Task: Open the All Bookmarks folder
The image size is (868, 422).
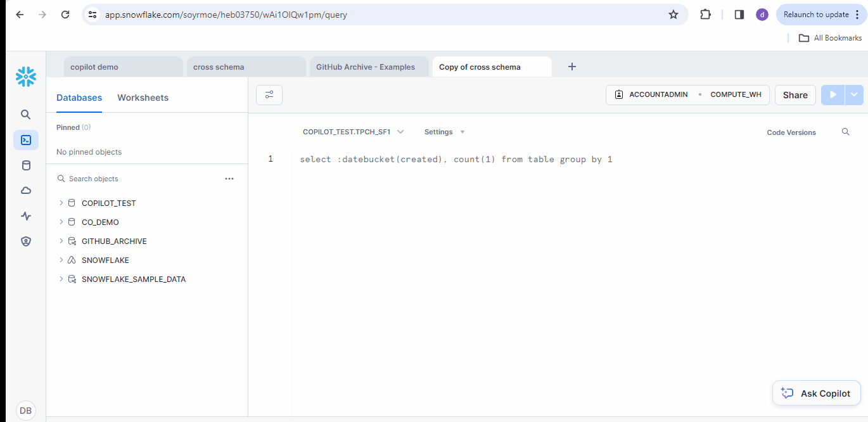Action: point(831,38)
